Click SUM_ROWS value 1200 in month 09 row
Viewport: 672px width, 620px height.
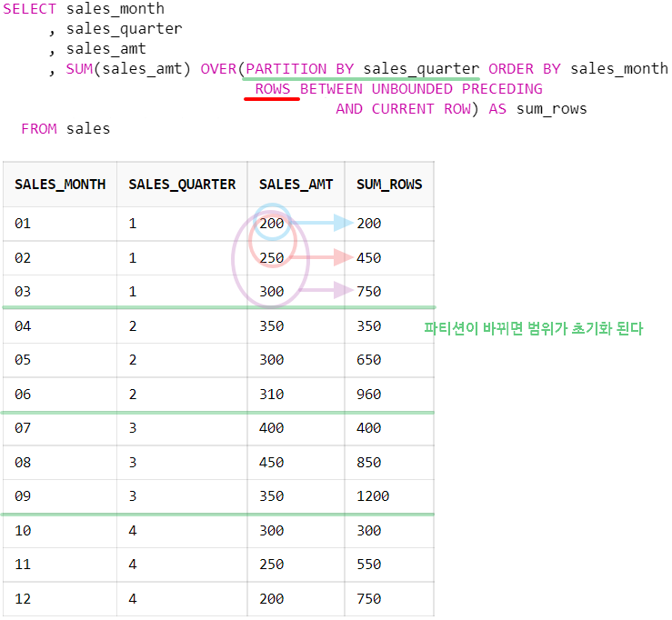pyautogui.click(x=373, y=495)
